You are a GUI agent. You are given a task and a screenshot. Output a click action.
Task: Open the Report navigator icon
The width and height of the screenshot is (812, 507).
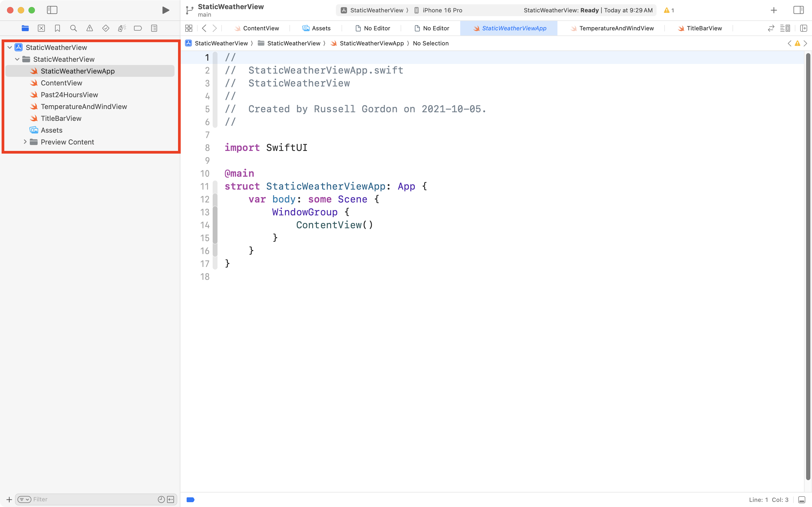pos(154,28)
